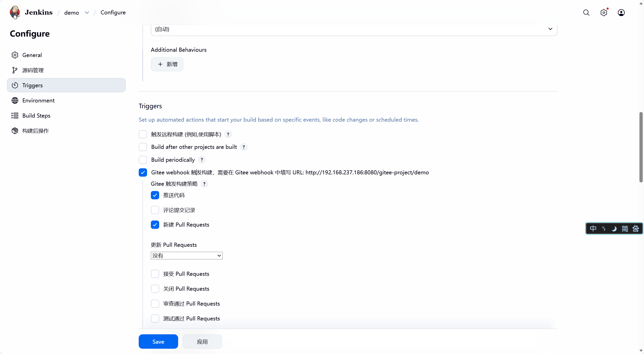The image size is (644, 354).
Task: Click help icon beside 触发远程构建
Action: (228, 134)
